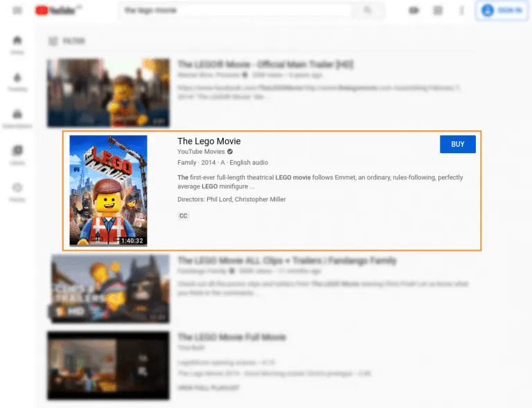Click The Lego Movie poster thumbnail
532x408 pixels.
pos(108,190)
